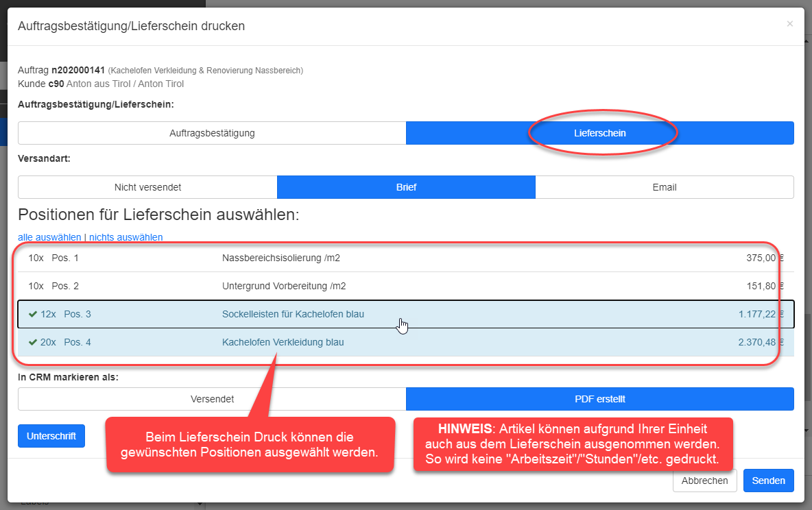Open the Unterschrift signature button
Image resolution: width=812 pixels, height=510 pixels.
(x=51, y=436)
